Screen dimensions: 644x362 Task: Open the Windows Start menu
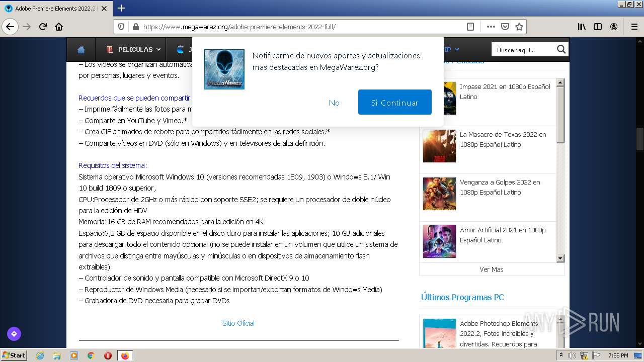[14, 355]
